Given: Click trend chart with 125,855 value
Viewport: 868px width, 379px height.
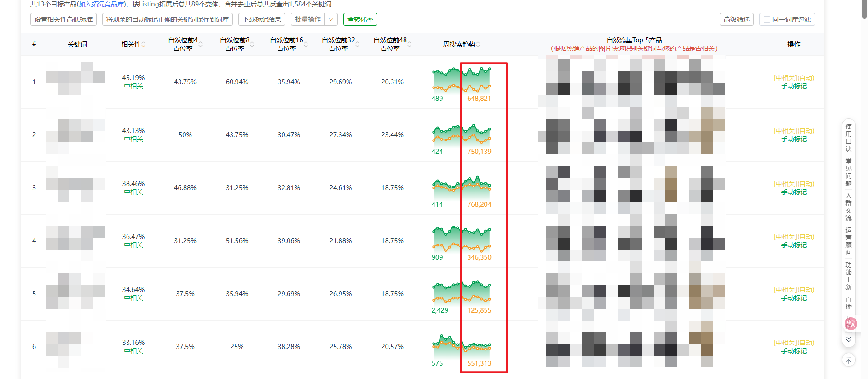Looking at the screenshot, I should tap(462, 293).
